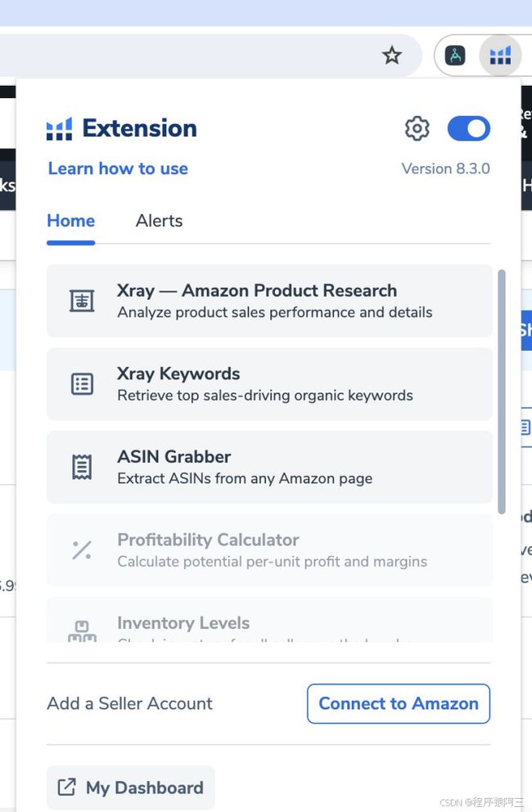532x812 pixels.
Task: Open extension settings gear
Action: point(417,128)
